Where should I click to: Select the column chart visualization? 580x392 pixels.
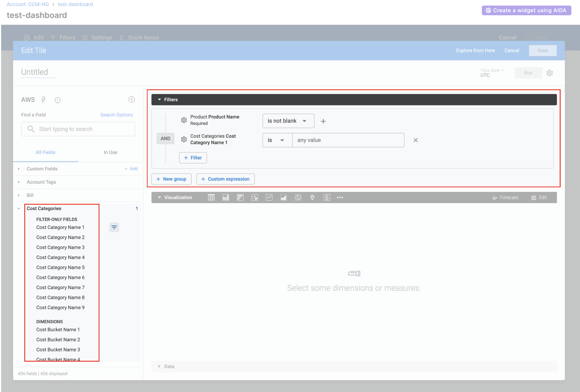tap(226, 197)
